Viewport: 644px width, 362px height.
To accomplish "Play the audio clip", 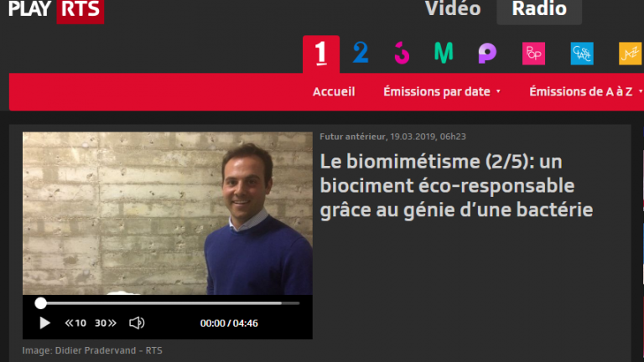I will pos(44,323).
